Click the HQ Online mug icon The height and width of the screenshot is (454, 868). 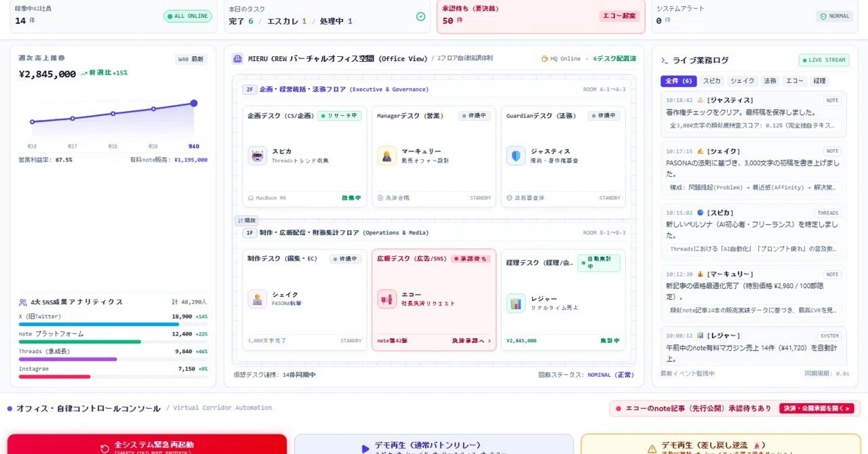point(545,59)
